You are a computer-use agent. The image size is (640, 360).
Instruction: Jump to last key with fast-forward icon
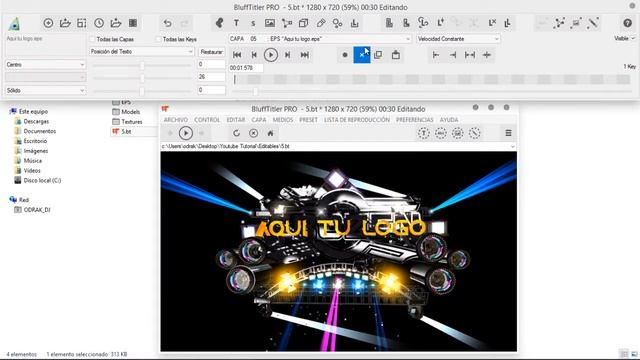click(x=304, y=55)
